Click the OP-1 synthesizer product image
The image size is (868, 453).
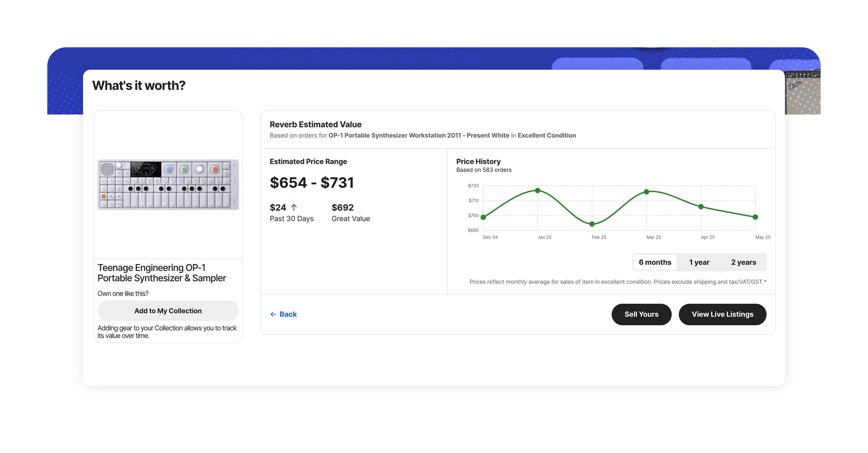tap(168, 185)
